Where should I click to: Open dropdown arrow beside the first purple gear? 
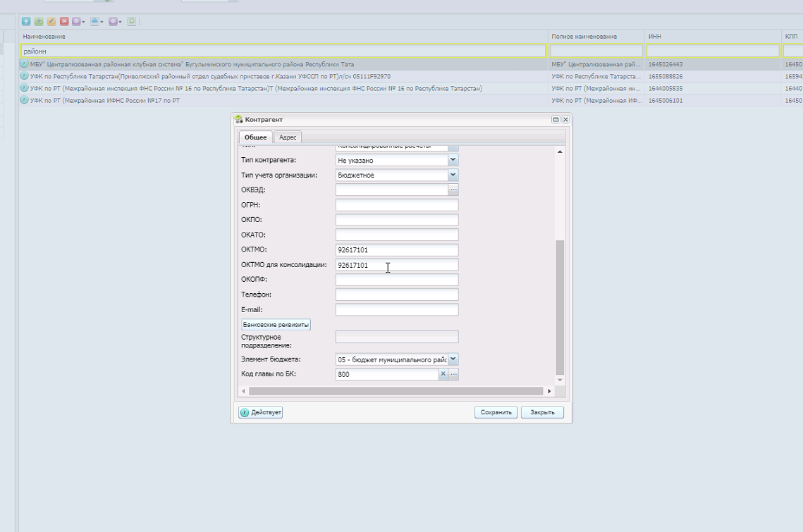click(x=83, y=22)
